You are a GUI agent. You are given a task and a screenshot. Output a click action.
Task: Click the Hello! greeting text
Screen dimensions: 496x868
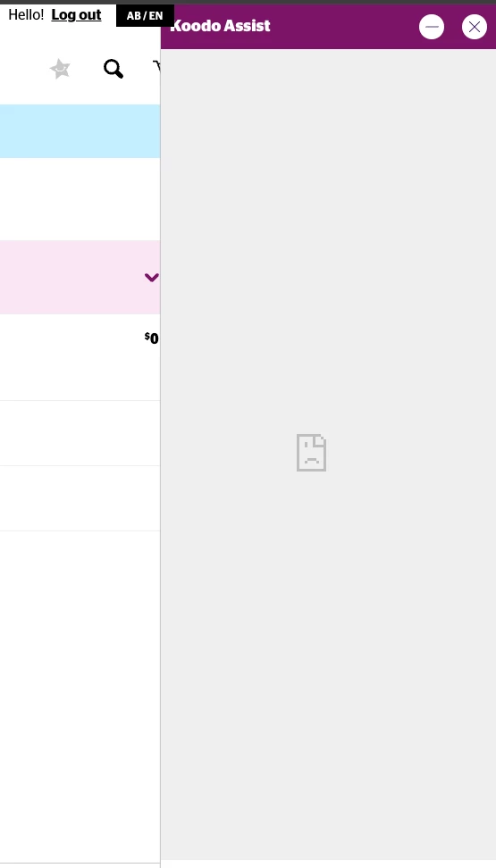[26, 15]
